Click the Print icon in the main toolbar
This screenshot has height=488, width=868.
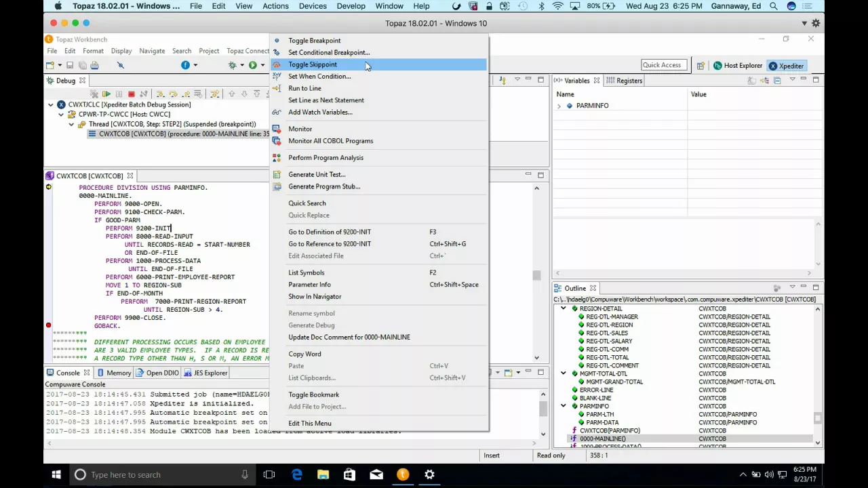95,65
